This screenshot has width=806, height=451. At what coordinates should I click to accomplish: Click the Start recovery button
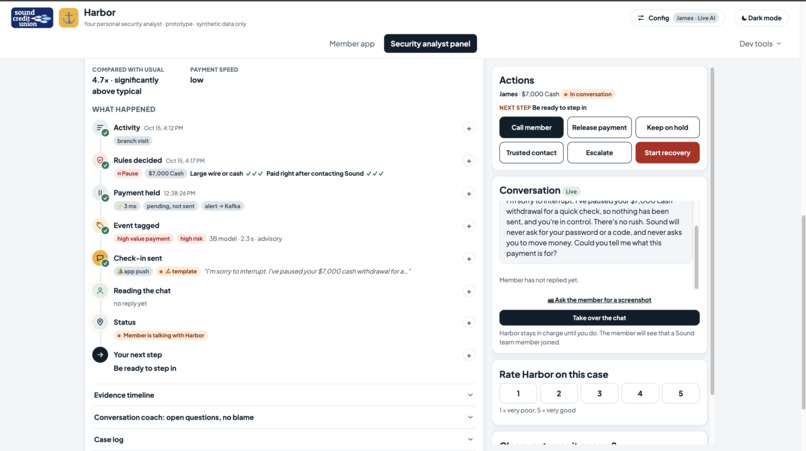click(667, 153)
